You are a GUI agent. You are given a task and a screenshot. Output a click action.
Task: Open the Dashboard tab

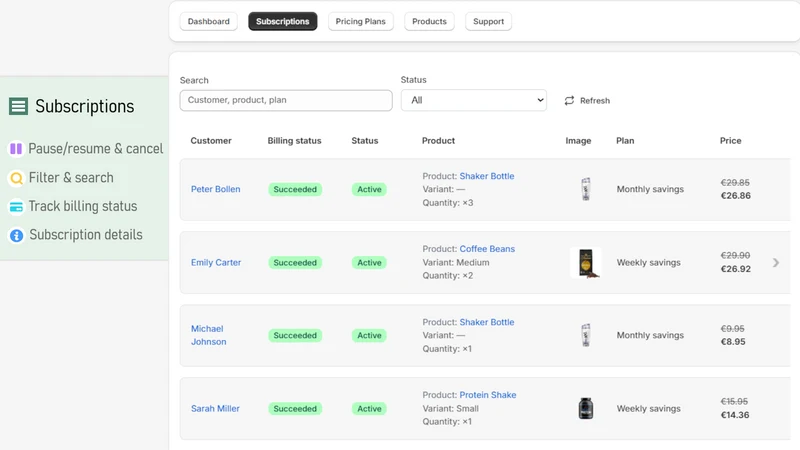pos(209,21)
